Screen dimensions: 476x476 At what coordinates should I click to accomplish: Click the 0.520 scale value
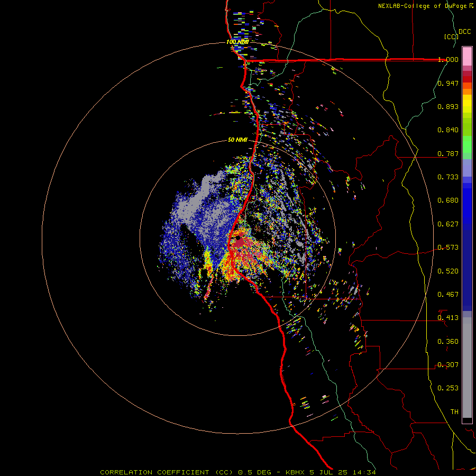(448, 271)
